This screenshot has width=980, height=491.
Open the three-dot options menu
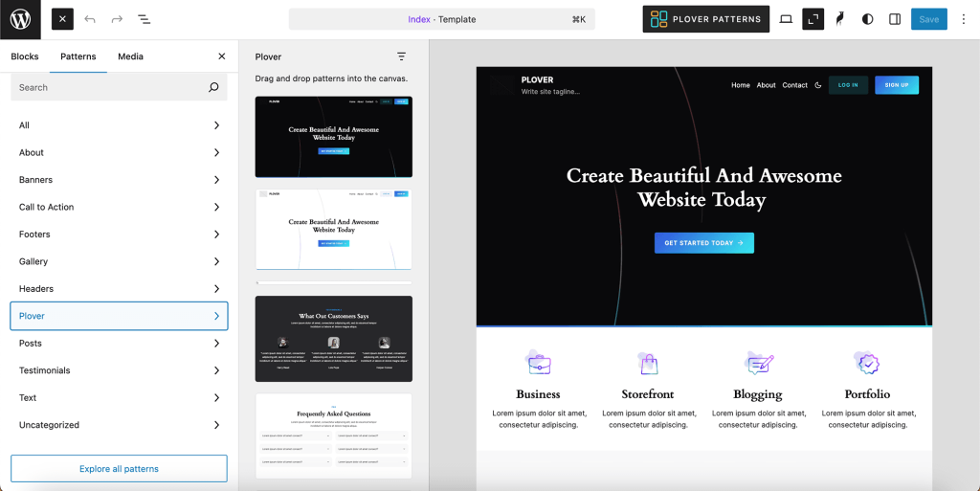963,19
